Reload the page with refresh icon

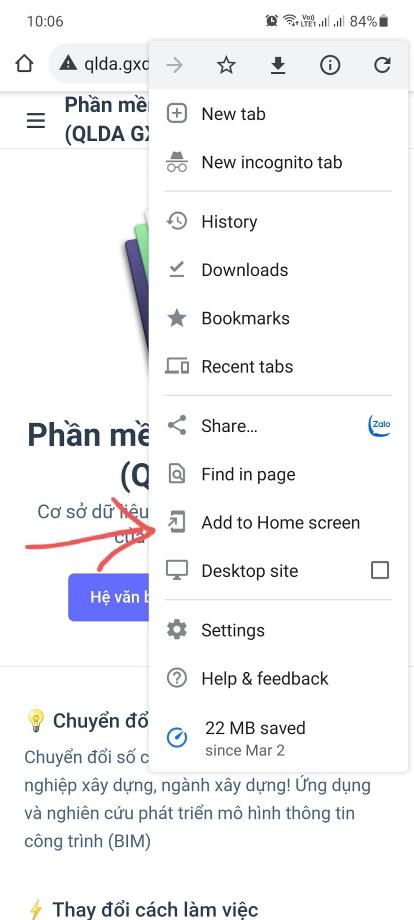382,65
